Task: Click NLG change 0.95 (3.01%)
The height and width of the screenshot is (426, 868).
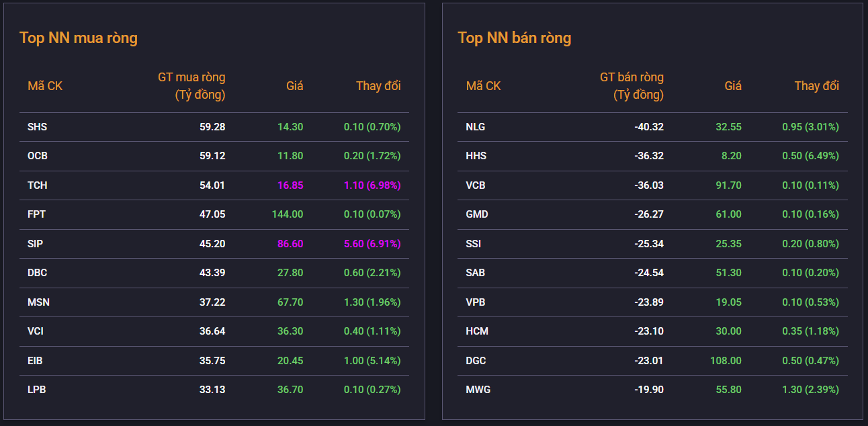Action: (810, 126)
